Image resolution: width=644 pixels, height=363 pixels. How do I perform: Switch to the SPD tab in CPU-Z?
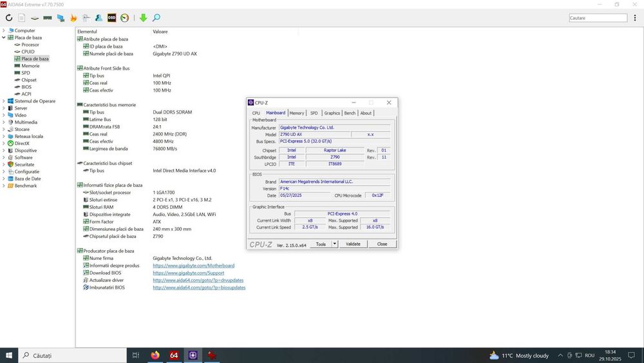(314, 113)
